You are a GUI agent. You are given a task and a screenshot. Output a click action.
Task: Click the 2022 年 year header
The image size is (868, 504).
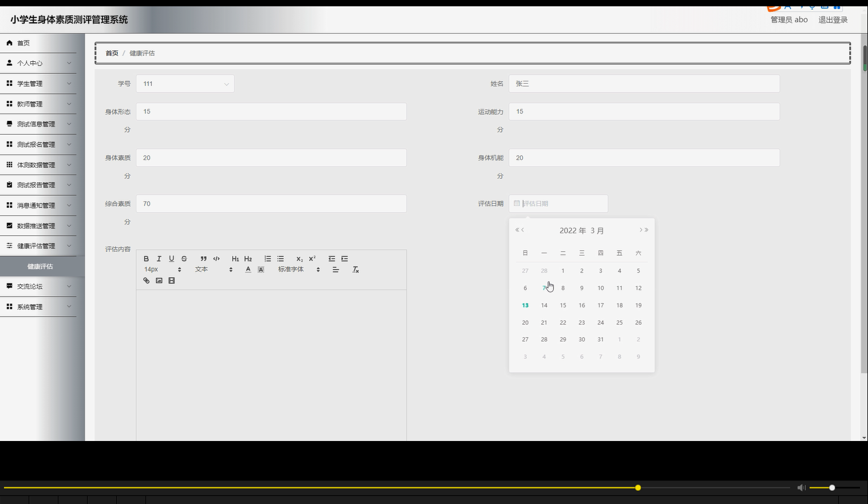[x=573, y=230]
